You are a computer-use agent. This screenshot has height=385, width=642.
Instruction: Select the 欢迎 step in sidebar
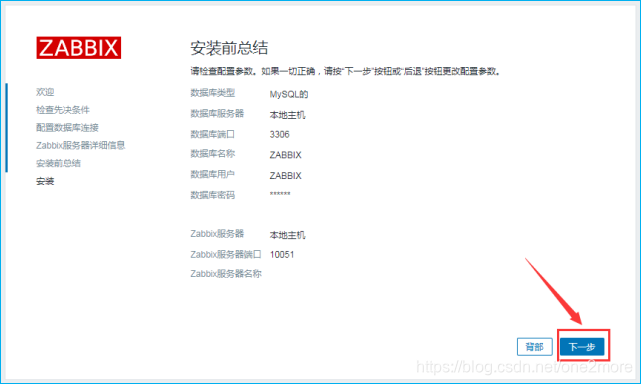click(45, 92)
